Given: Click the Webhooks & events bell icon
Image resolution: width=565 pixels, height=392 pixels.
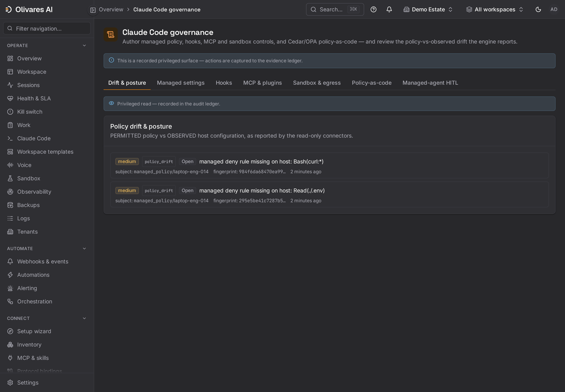Looking at the screenshot, I should point(10,261).
